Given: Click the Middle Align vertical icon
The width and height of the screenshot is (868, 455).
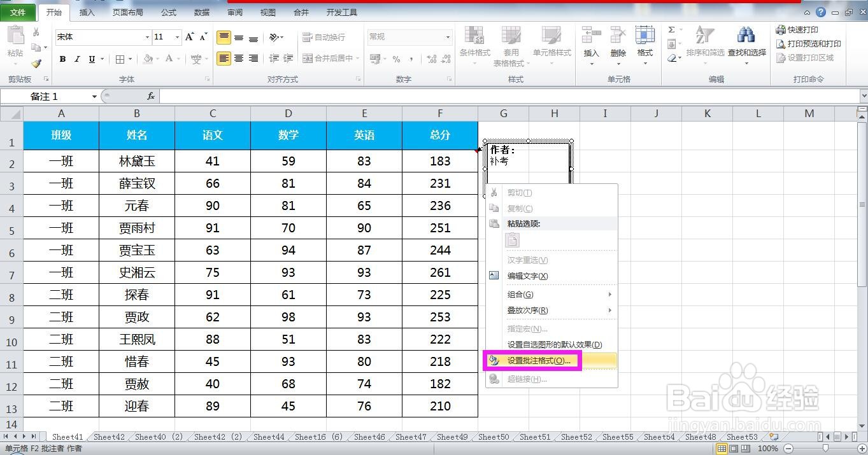Looking at the screenshot, I should point(239,38).
